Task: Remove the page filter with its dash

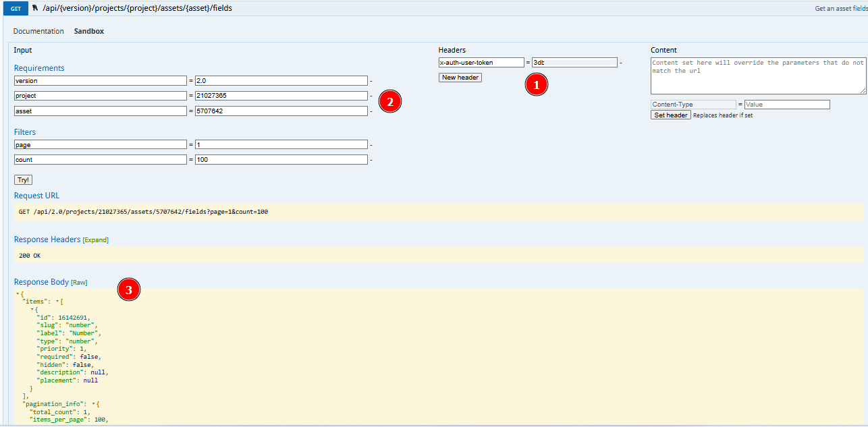Action: (x=371, y=145)
